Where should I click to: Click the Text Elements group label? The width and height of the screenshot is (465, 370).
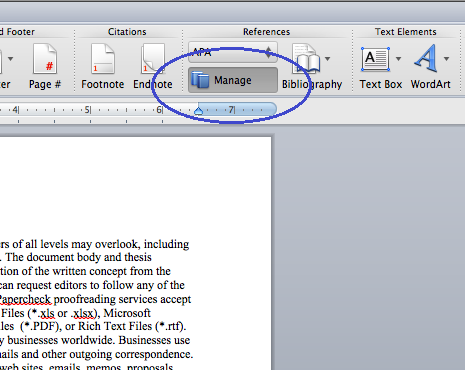pyautogui.click(x=406, y=32)
